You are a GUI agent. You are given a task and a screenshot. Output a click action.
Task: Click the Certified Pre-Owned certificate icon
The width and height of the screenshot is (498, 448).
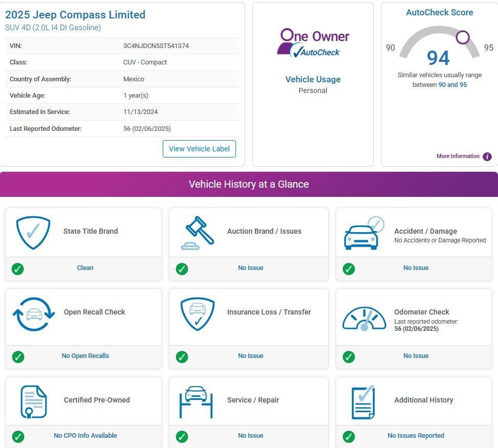point(34,402)
